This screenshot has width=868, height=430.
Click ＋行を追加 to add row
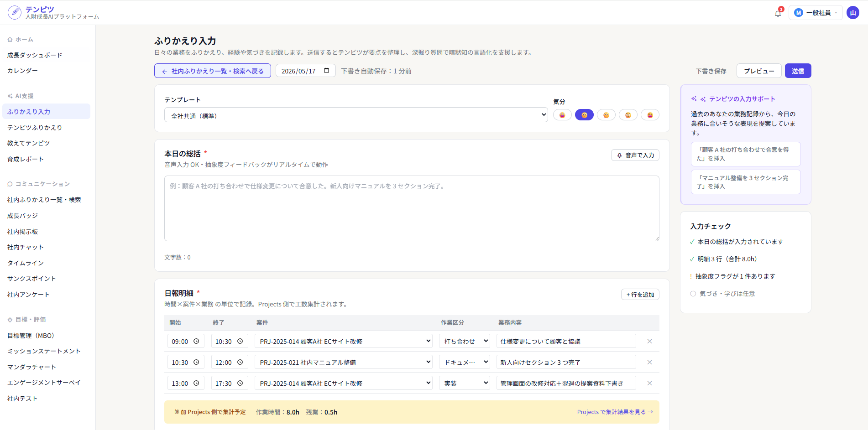coord(640,295)
